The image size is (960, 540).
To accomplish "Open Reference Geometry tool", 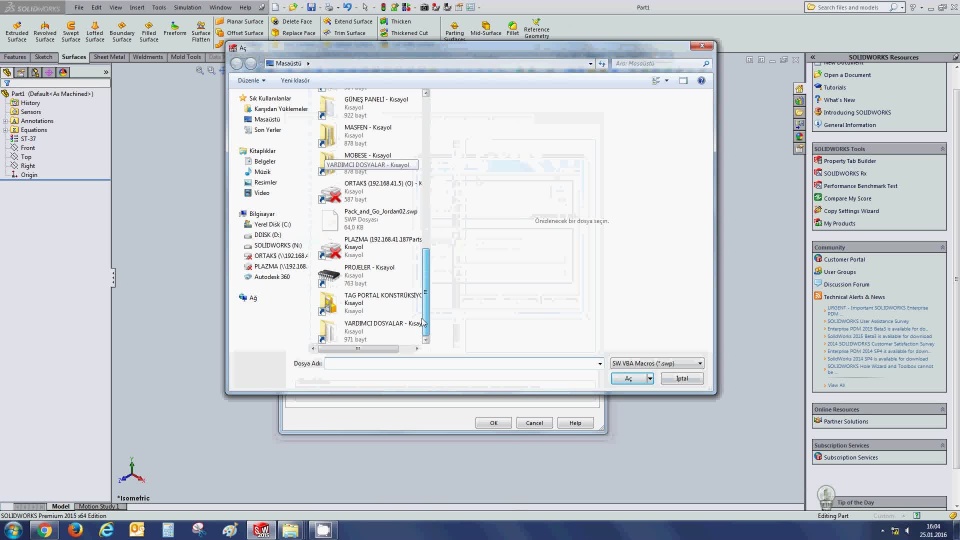I will 536,29.
